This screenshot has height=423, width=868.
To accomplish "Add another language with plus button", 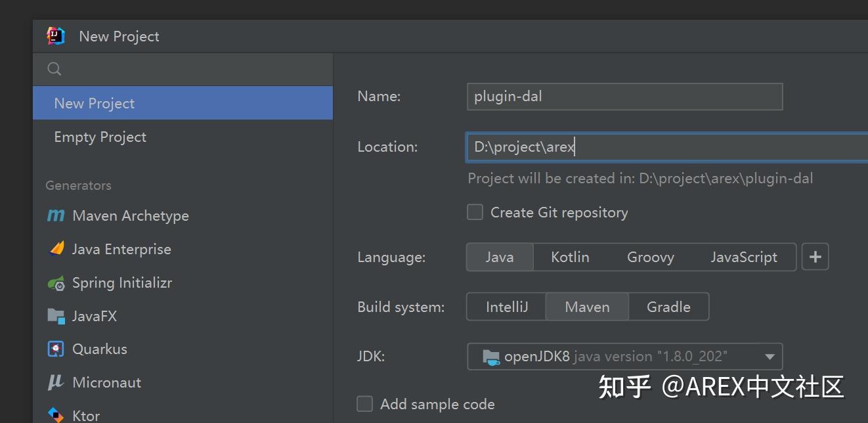I will point(815,257).
